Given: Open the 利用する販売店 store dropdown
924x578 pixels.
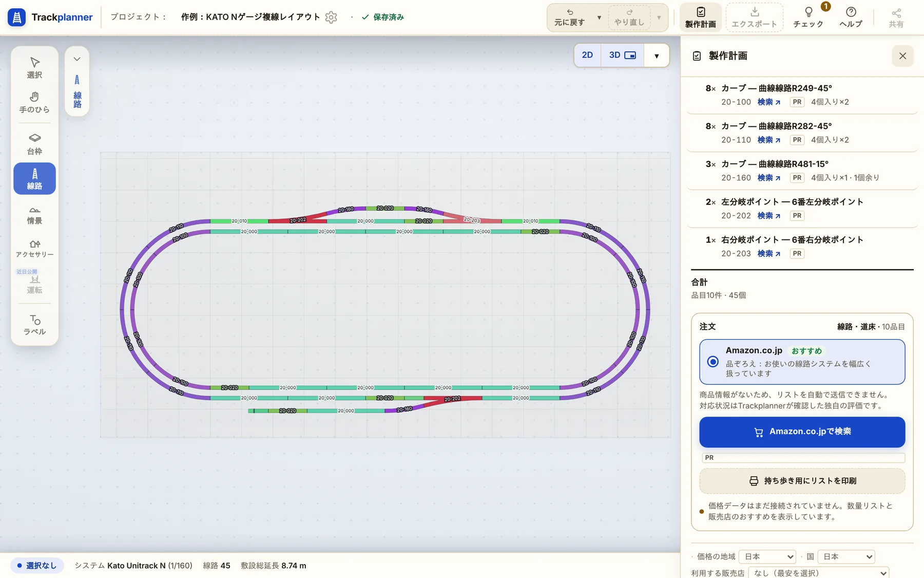Looking at the screenshot, I should click(x=818, y=572).
